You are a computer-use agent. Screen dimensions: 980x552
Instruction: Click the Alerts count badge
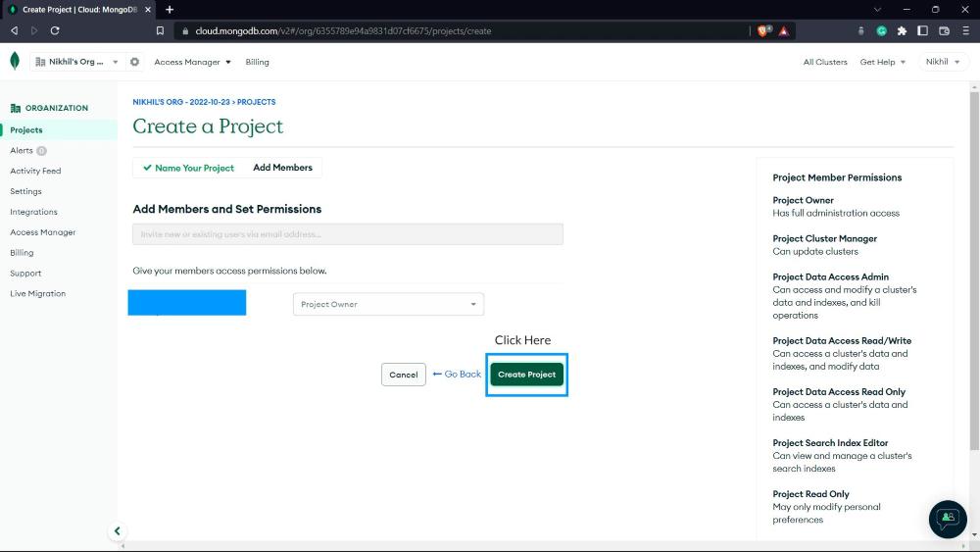click(42, 151)
